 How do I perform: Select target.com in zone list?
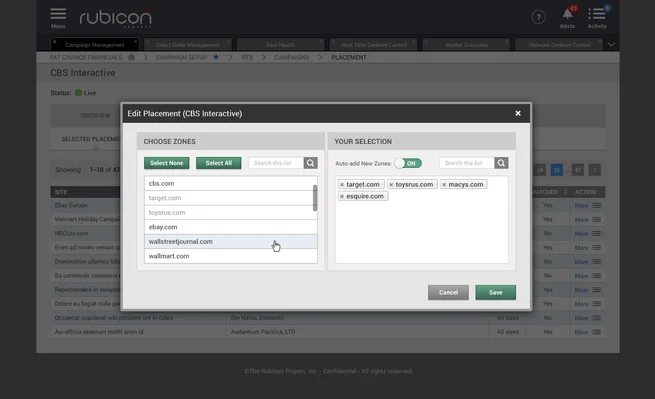click(228, 198)
